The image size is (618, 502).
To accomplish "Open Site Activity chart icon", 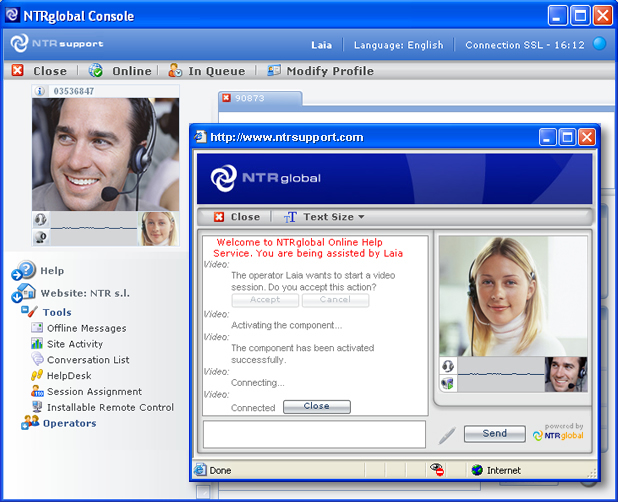I will pos(37,344).
